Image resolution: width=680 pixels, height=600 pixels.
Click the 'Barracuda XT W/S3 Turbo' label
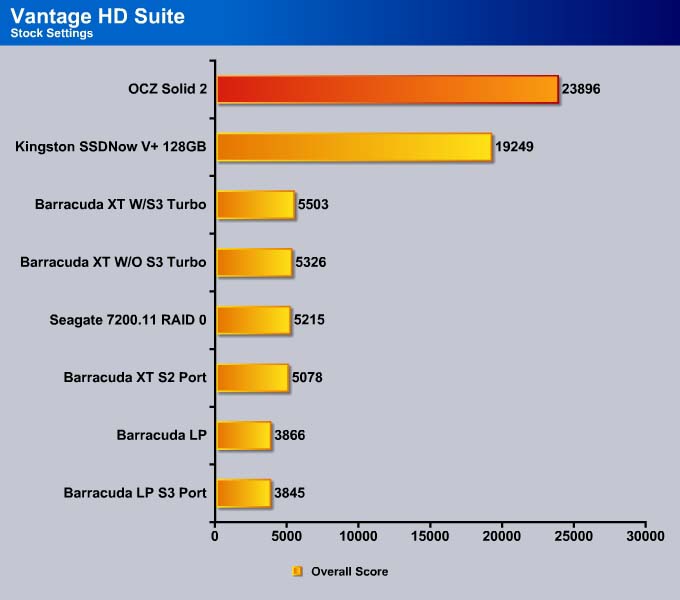click(x=121, y=204)
